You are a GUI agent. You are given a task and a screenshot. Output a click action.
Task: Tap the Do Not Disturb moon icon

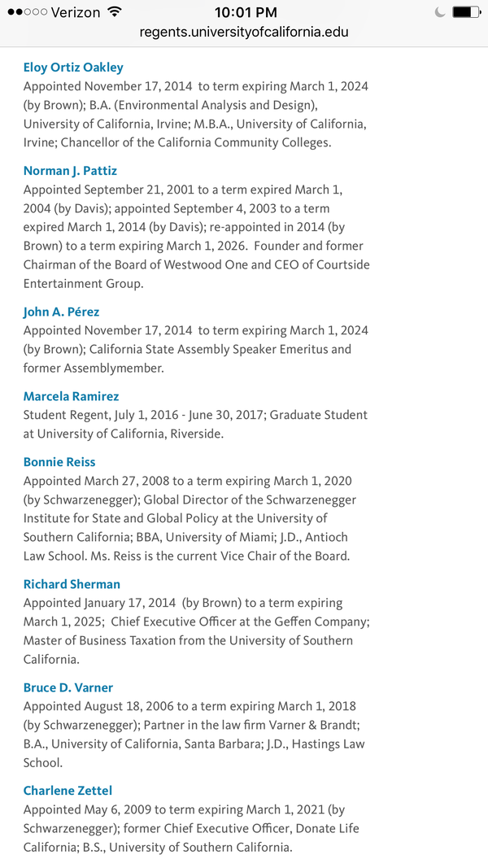(440, 12)
